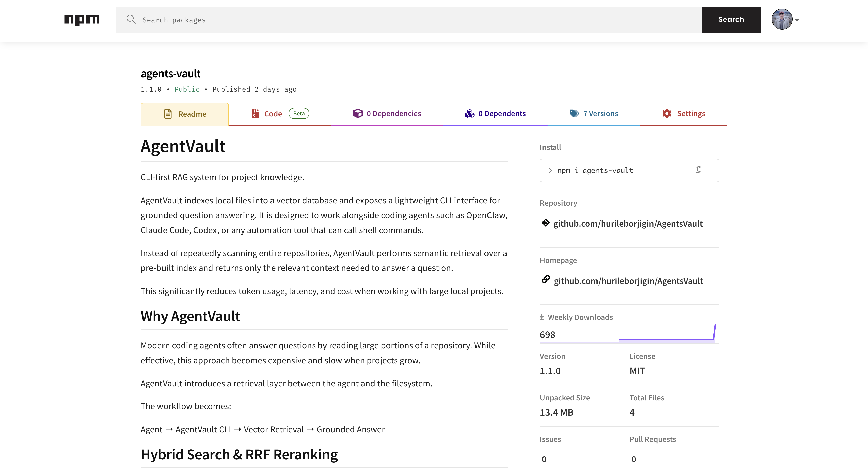This screenshot has width=868, height=471.
Task: Click the Code zip file icon
Action: pos(255,114)
